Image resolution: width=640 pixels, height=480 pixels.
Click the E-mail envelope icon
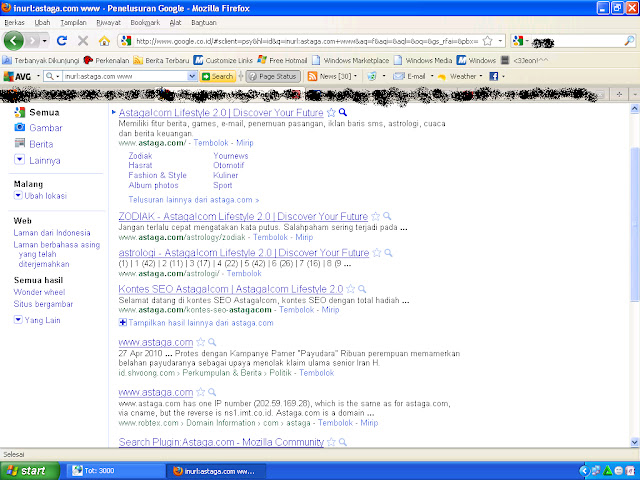tap(398, 76)
